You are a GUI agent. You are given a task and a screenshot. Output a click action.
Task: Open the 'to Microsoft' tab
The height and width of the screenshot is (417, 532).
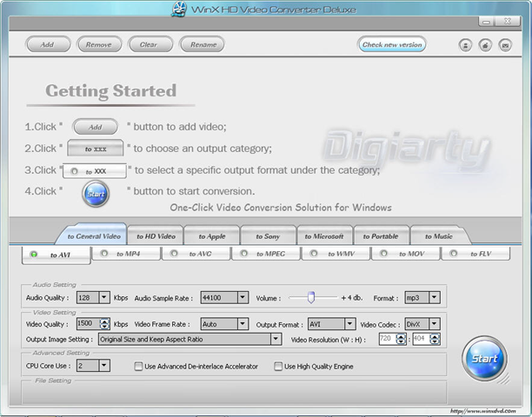coord(324,236)
